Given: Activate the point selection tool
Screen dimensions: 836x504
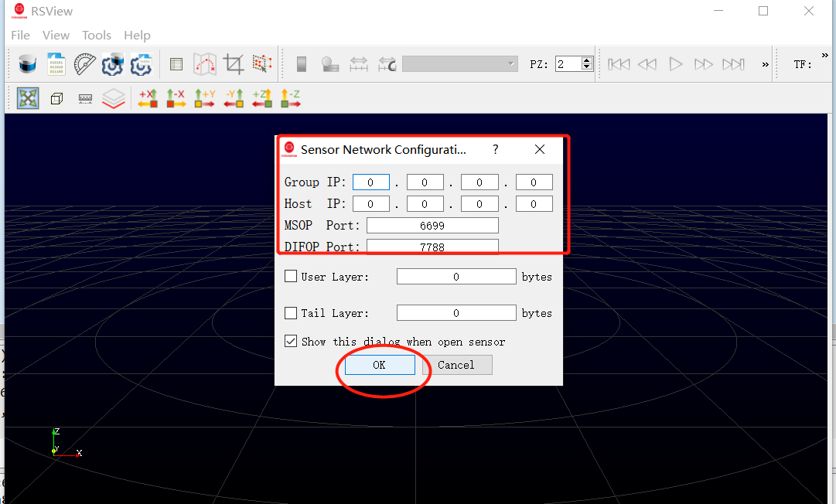Looking at the screenshot, I should click(262, 64).
